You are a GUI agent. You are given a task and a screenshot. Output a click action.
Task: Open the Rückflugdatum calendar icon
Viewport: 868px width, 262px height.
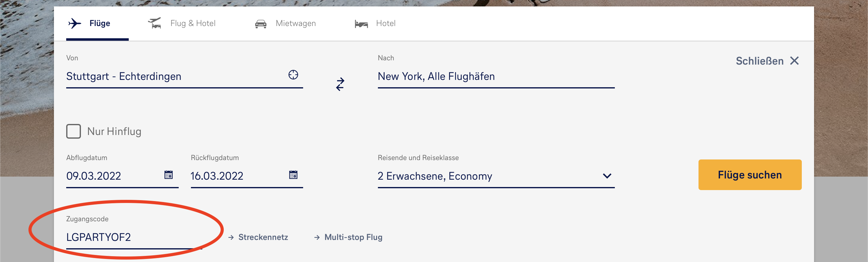click(293, 175)
